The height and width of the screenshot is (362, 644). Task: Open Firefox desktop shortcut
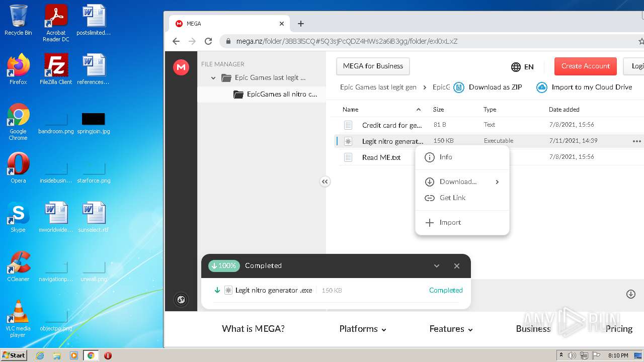[x=18, y=69]
